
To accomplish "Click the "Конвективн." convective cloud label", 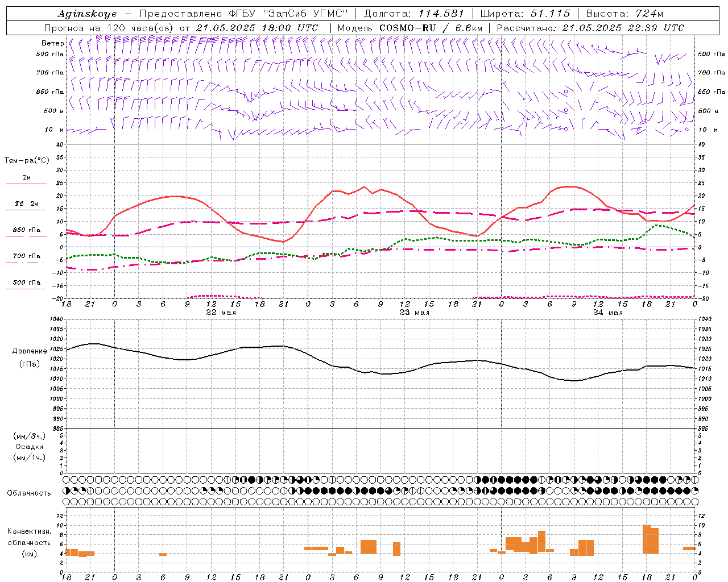I will [x=30, y=531].
